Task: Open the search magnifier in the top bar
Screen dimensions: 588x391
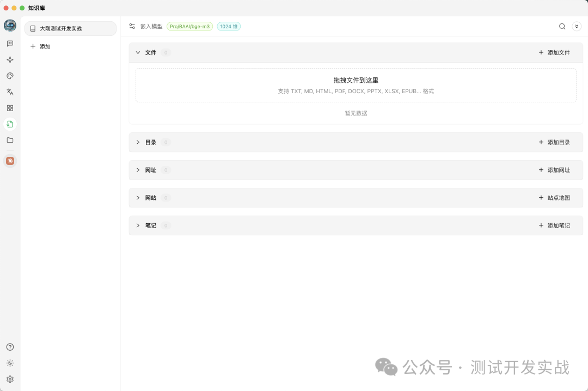Action: click(562, 26)
